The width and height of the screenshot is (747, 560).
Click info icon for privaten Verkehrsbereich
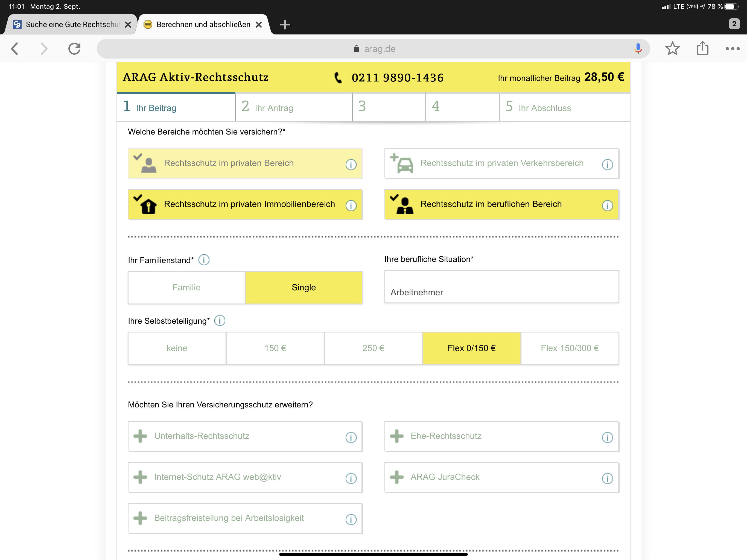[607, 165]
